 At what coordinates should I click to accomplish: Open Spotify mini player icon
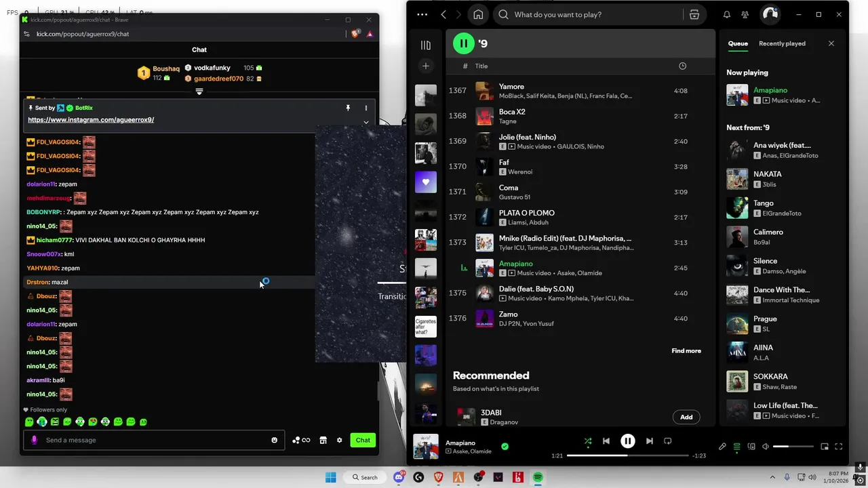[x=825, y=447]
